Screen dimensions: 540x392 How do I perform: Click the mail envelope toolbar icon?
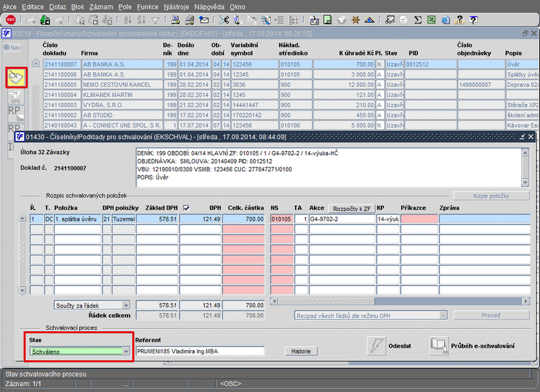204,20
